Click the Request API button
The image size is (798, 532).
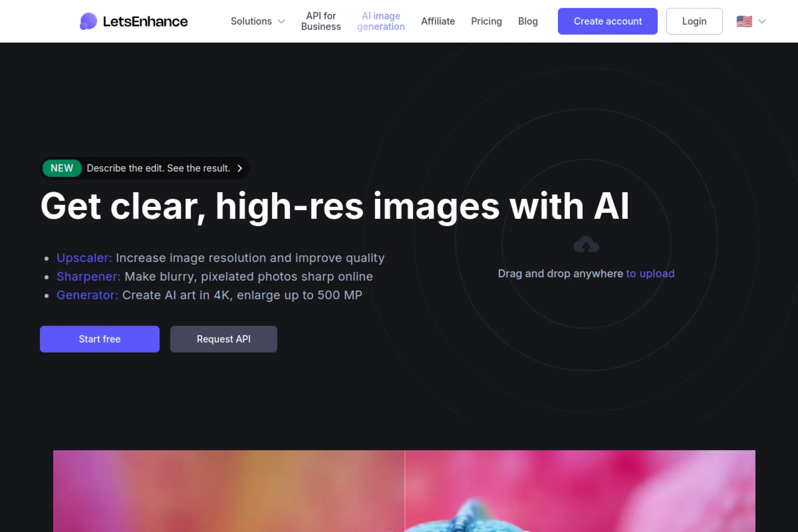[223, 339]
